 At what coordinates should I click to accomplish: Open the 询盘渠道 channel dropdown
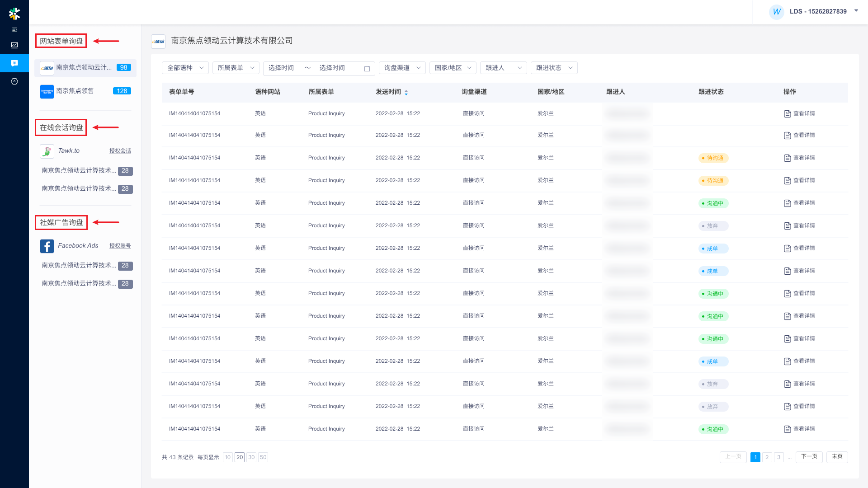tap(402, 68)
